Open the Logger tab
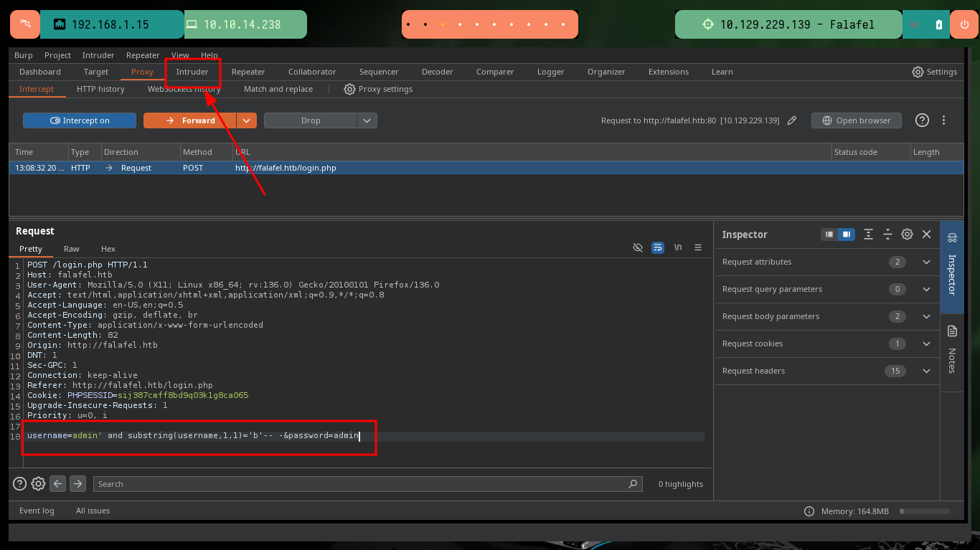The image size is (980, 550). pos(550,72)
